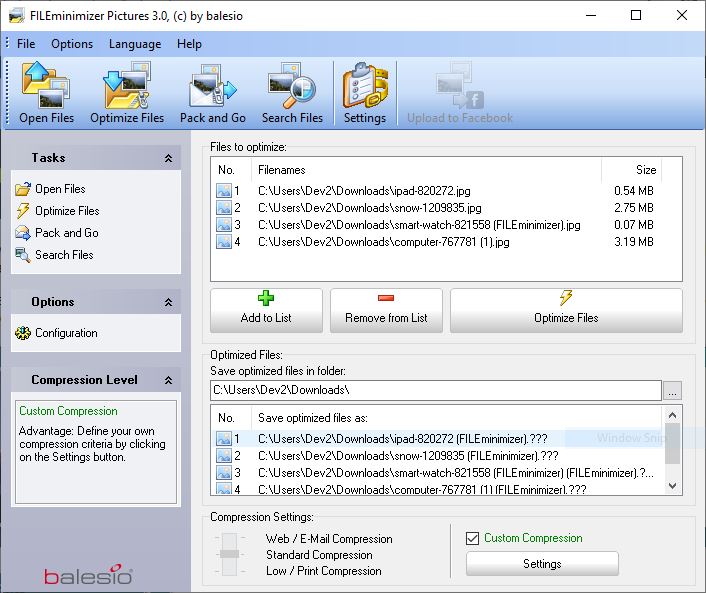Click the image icon of file row 1 ipad-820272.jpg

tap(224, 190)
